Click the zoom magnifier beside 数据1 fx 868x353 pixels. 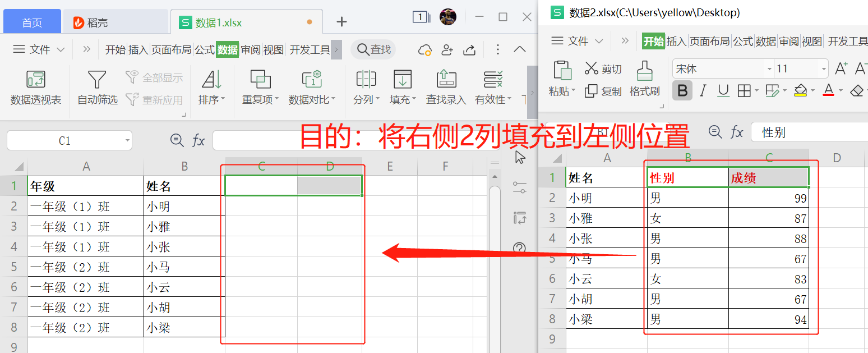point(177,140)
